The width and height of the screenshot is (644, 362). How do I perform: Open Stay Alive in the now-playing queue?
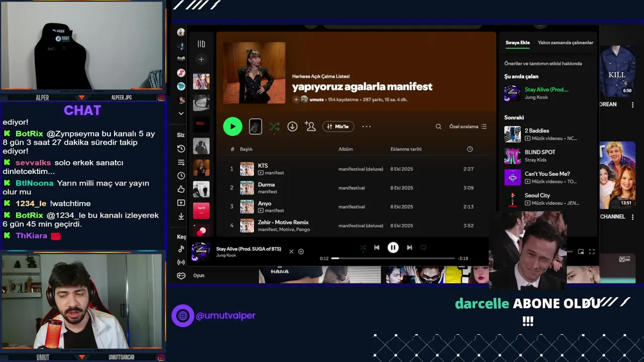coord(546,93)
